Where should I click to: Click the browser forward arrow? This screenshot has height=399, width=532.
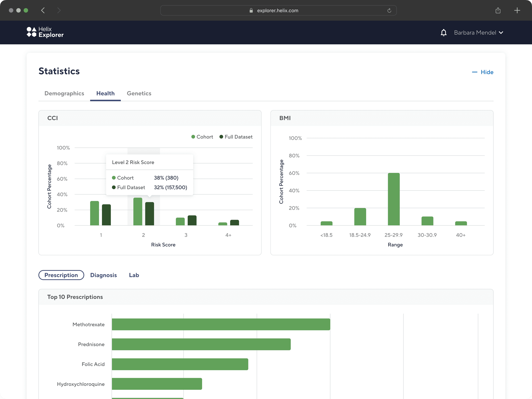tap(59, 10)
